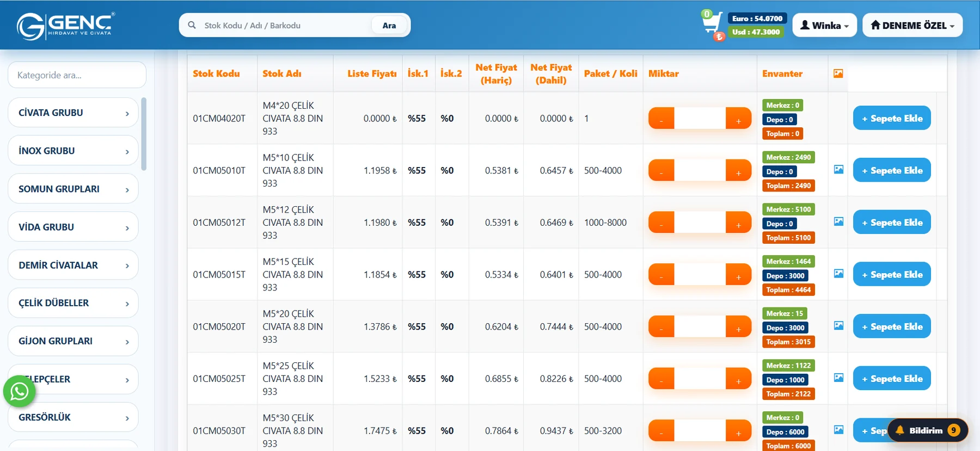Open the DENEME ÖZEL dropdown
The height and width of the screenshot is (451, 980).
point(912,26)
